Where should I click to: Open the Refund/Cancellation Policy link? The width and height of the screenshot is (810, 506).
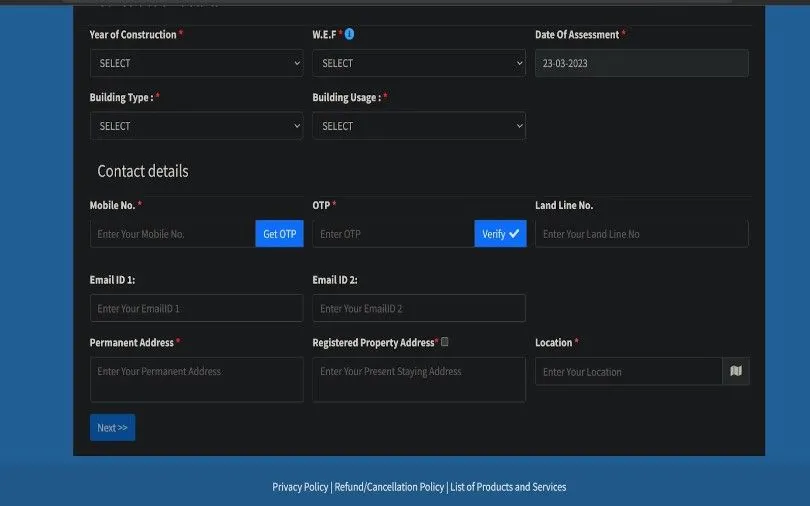(x=389, y=487)
